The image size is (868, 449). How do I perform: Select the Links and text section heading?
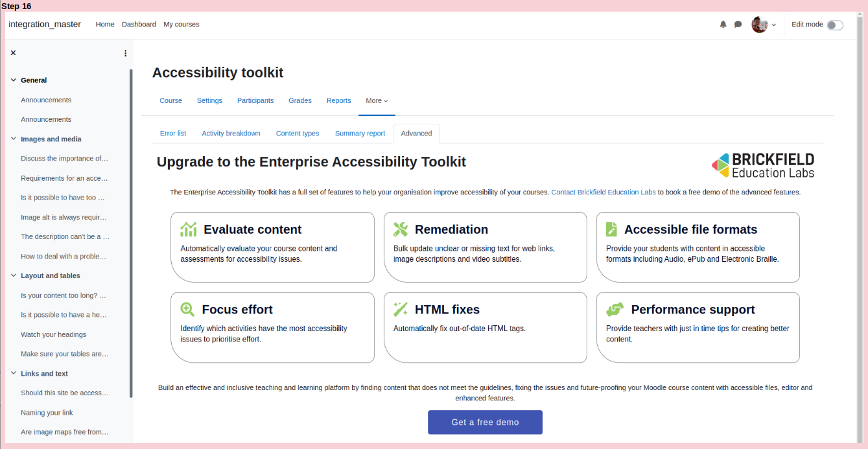coord(44,373)
